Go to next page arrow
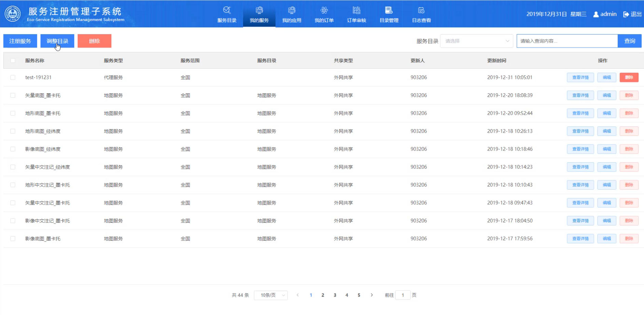Image resolution: width=644 pixels, height=315 pixels. pos(372,295)
